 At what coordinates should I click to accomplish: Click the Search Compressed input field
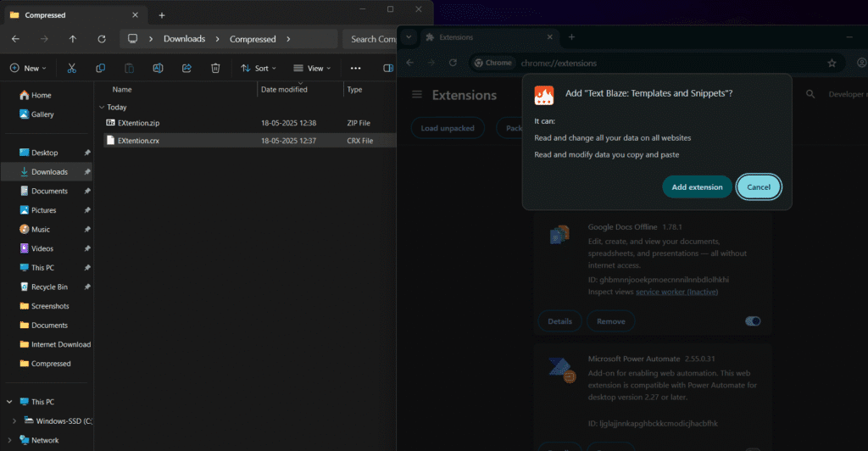point(370,39)
